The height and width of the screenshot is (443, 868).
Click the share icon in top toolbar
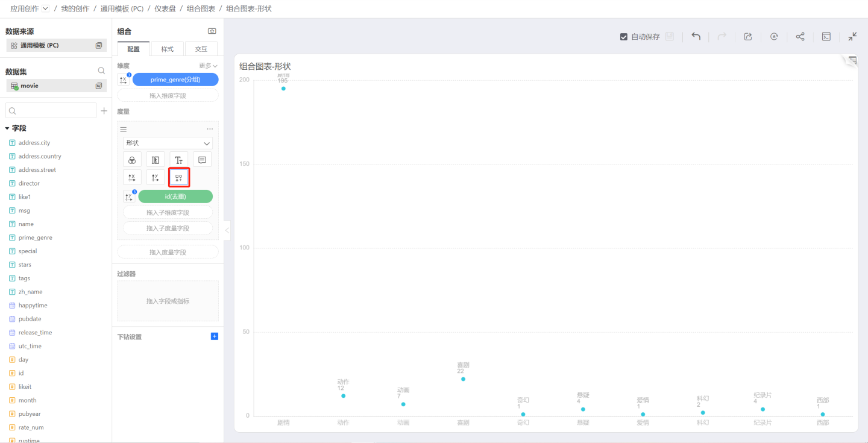click(800, 37)
